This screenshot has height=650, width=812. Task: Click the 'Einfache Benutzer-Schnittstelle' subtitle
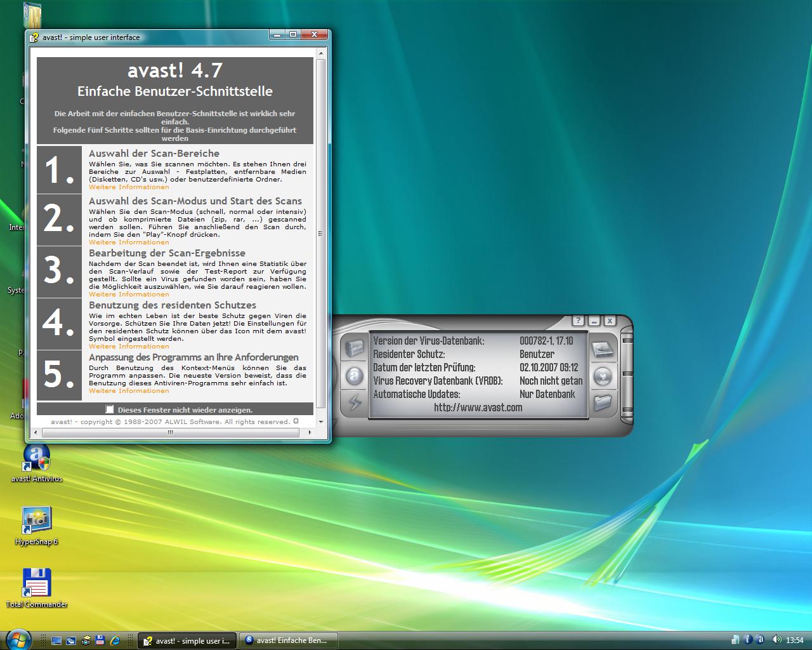175,91
